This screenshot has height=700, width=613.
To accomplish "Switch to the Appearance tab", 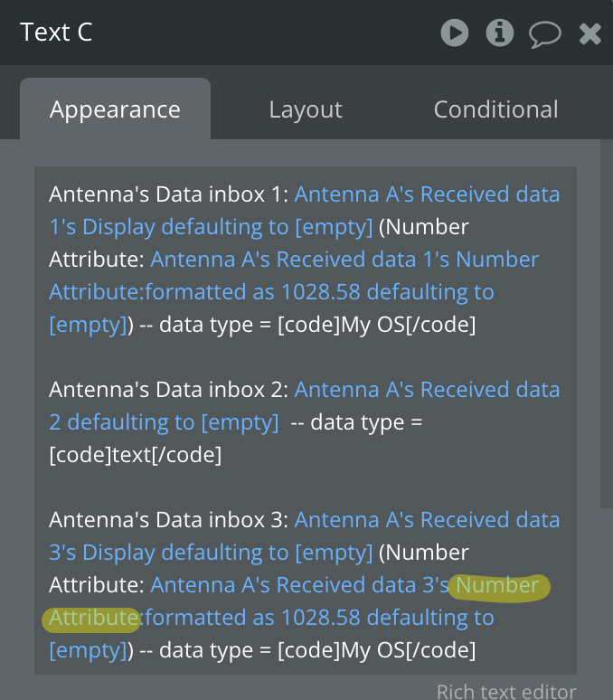I will [x=115, y=109].
